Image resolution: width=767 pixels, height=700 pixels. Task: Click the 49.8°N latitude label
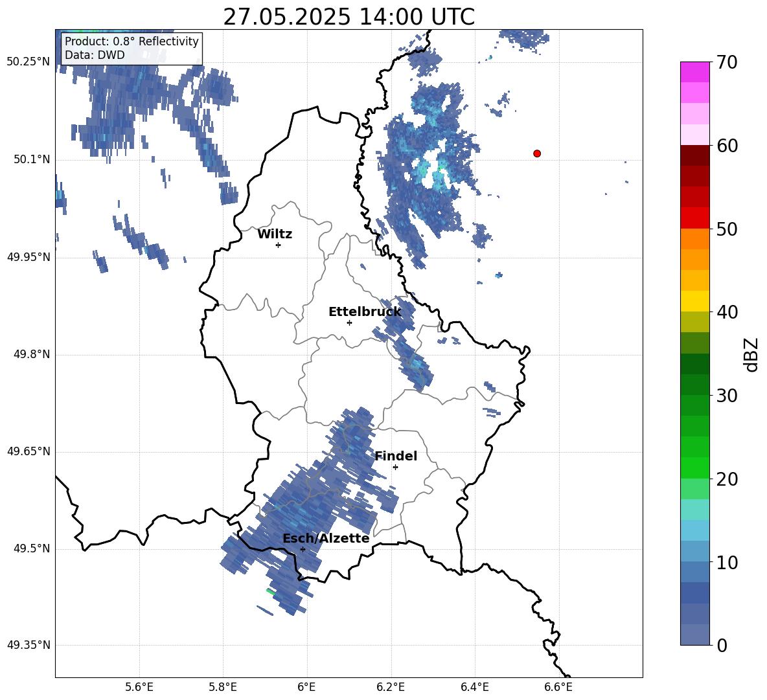32,354
